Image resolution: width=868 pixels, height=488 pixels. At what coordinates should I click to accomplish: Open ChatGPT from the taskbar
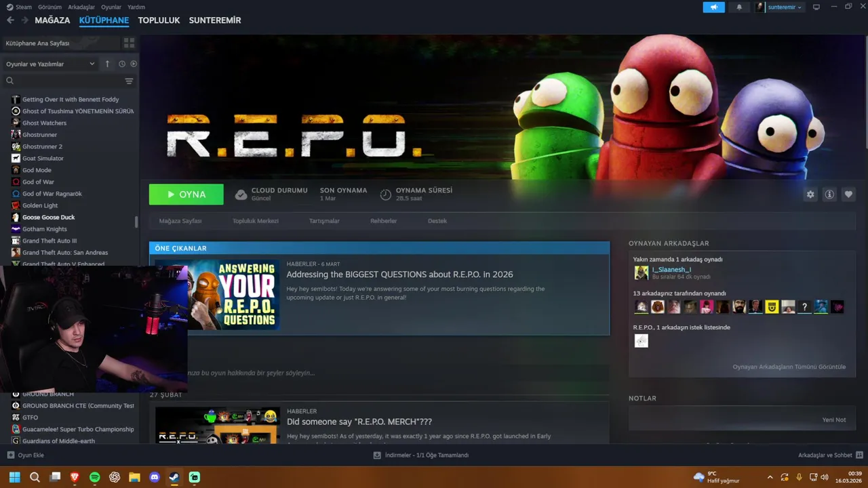tap(115, 477)
